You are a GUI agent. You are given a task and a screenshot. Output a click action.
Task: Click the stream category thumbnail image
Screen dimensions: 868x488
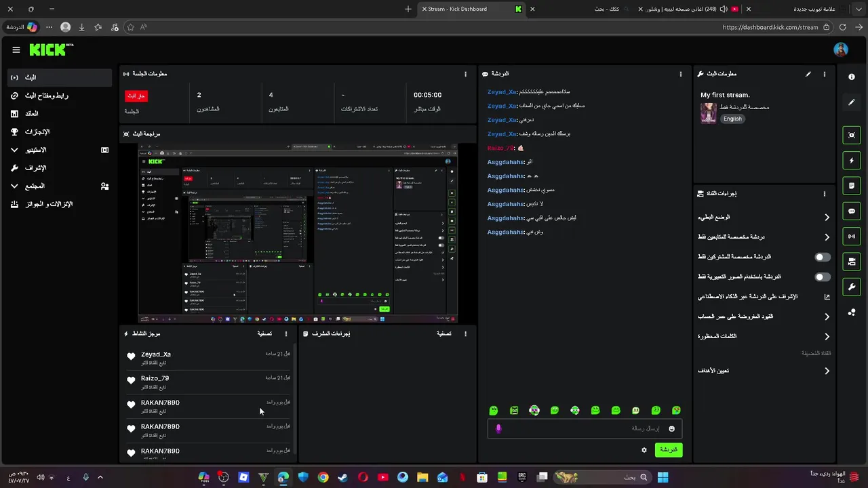[709, 113]
